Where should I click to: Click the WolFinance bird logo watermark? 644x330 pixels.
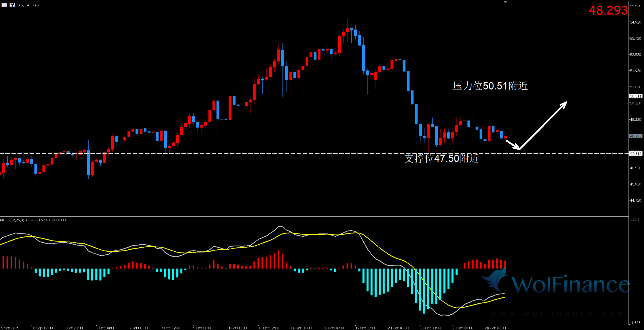tap(495, 280)
